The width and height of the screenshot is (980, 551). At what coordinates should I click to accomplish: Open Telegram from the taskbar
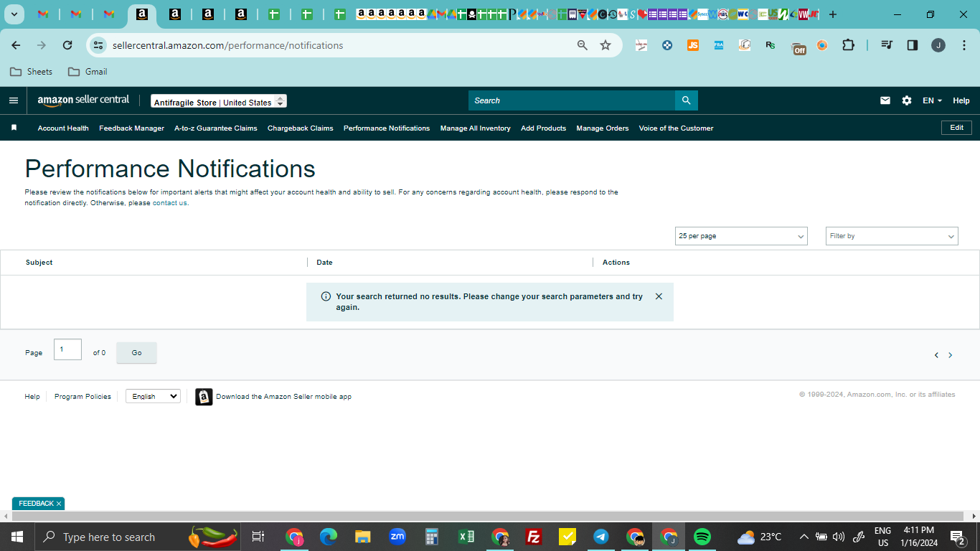tap(601, 537)
